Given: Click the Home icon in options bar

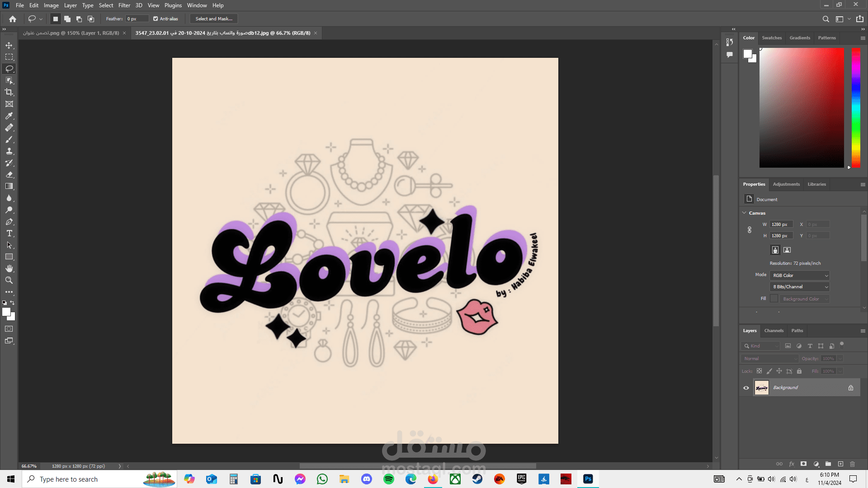Looking at the screenshot, I should (x=13, y=19).
